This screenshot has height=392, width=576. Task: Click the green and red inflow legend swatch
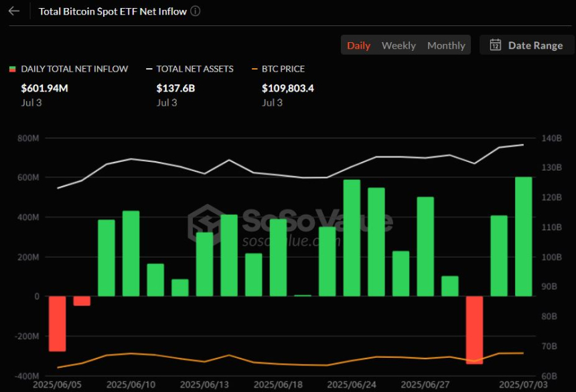coord(12,69)
